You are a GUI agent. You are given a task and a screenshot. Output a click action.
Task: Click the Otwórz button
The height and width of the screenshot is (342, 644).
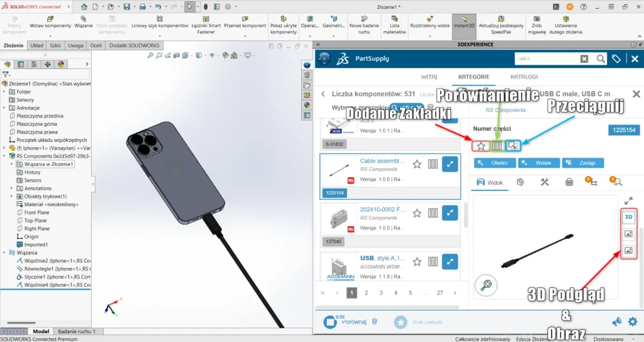(x=494, y=163)
